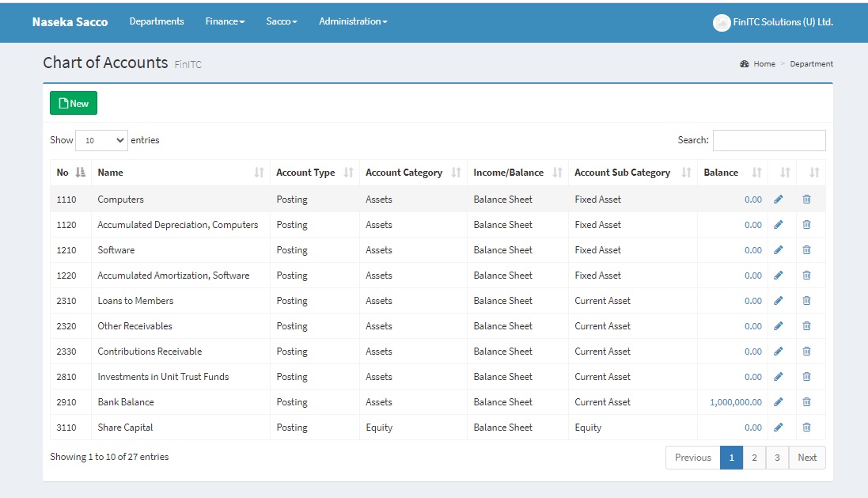
Task: Expand the Administration dropdown menu
Action: click(x=353, y=21)
